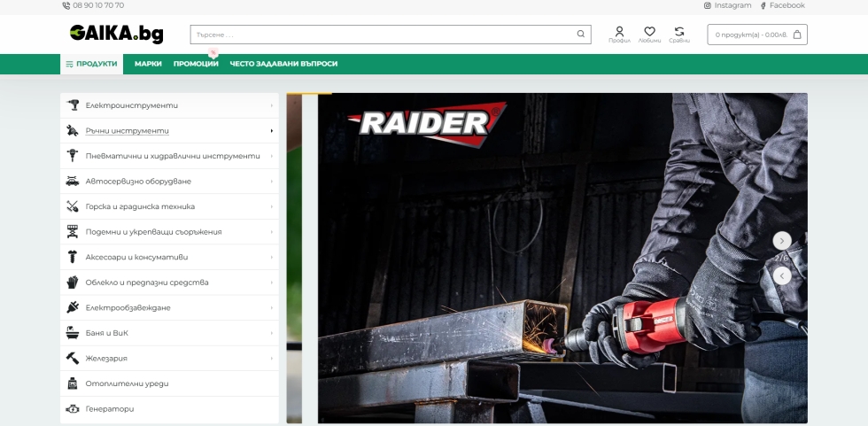Go to next slide with right arrow
The image size is (868, 426).
point(781,240)
